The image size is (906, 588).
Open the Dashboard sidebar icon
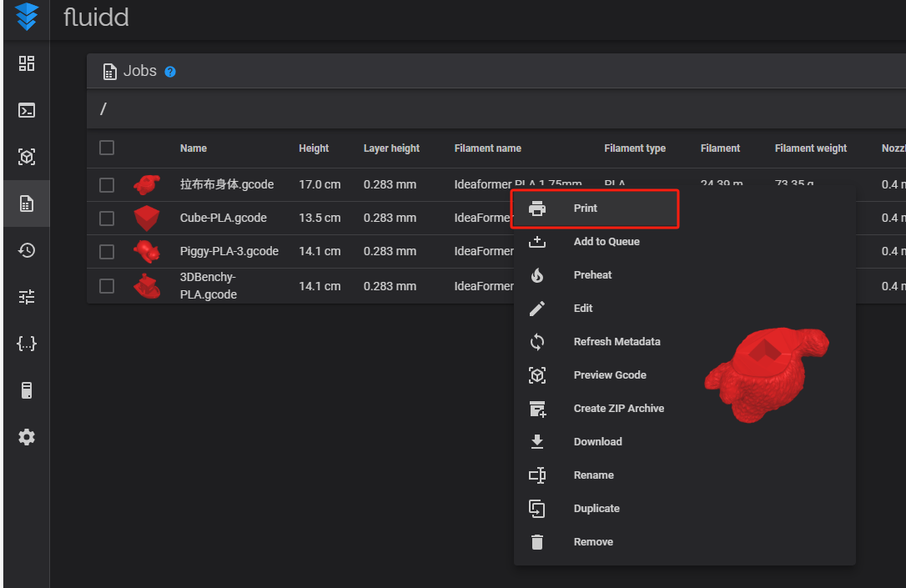[27, 63]
